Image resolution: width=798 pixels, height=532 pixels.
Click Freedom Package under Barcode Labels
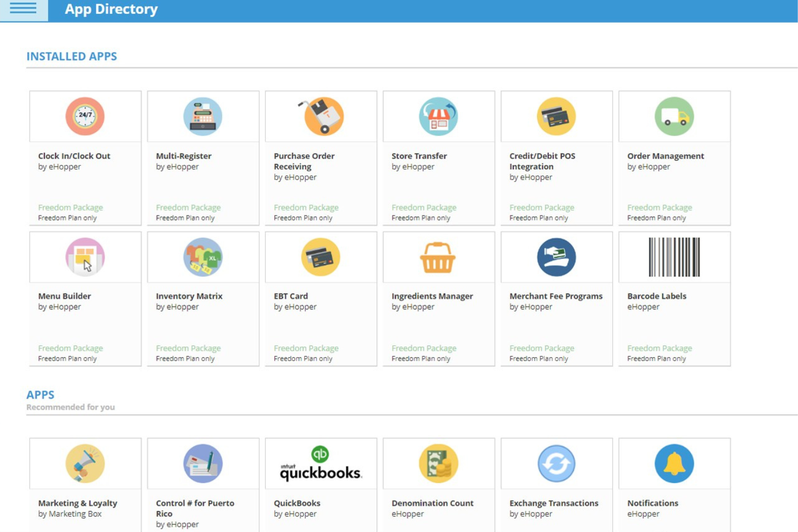pos(659,348)
